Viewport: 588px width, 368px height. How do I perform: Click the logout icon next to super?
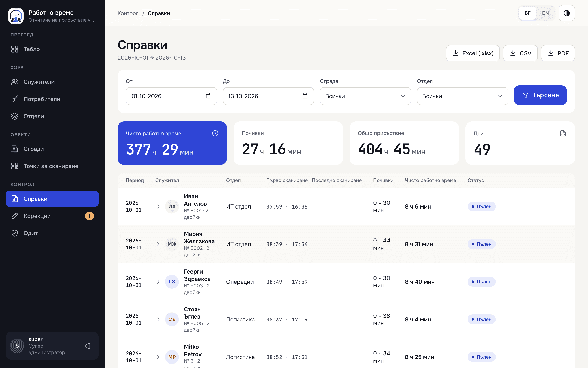click(x=87, y=346)
